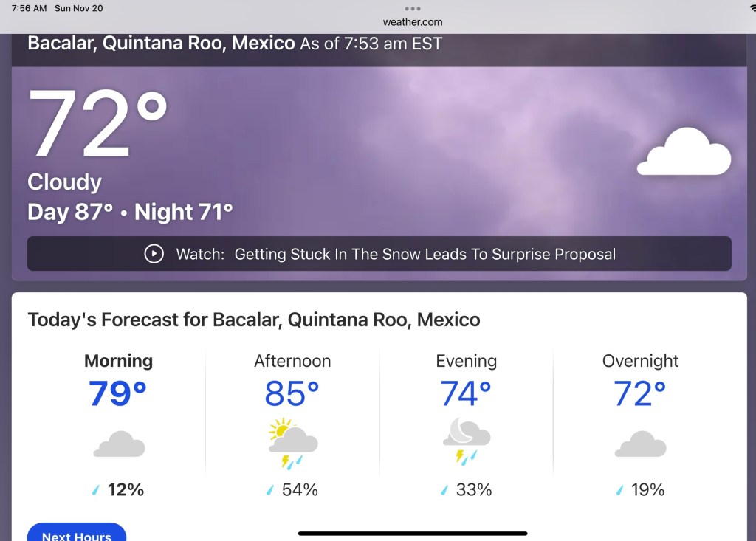Click the Afternoon thunderstorm forecast icon
756x541 pixels.
292,444
